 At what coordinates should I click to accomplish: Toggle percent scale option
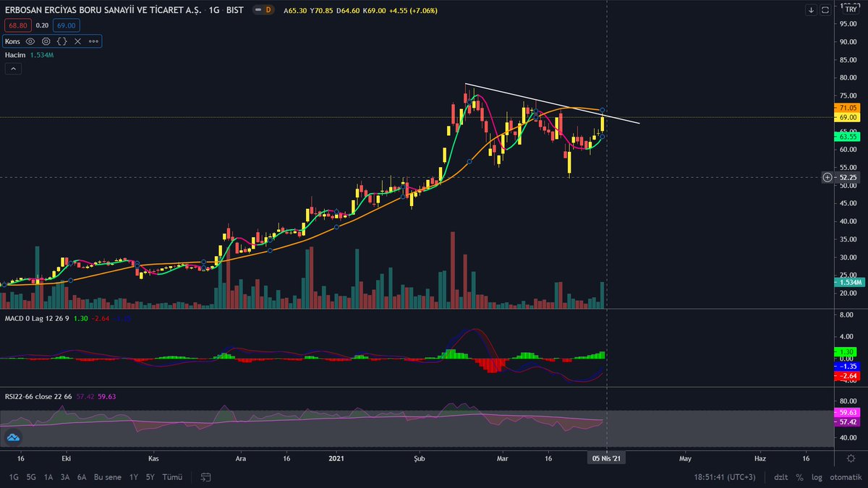tap(800, 477)
